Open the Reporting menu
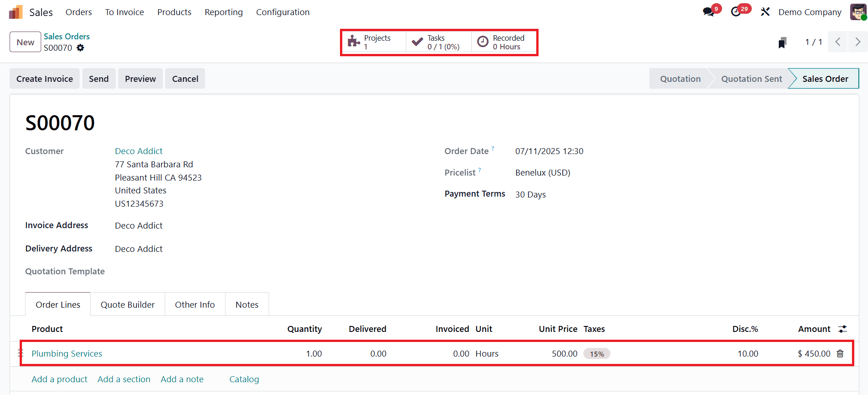868x395 pixels. tap(224, 12)
